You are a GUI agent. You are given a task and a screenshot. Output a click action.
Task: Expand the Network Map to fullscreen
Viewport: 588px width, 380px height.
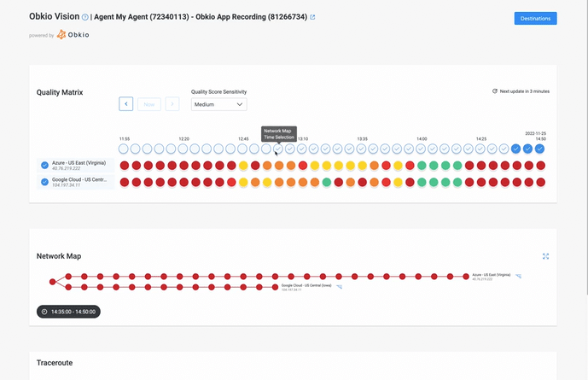pos(545,256)
